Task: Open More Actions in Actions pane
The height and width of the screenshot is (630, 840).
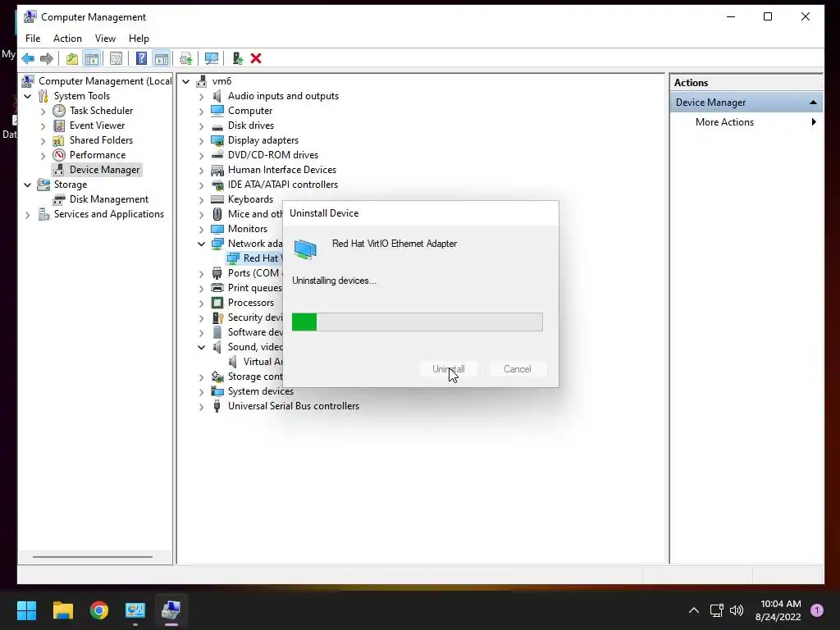Action: (724, 122)
